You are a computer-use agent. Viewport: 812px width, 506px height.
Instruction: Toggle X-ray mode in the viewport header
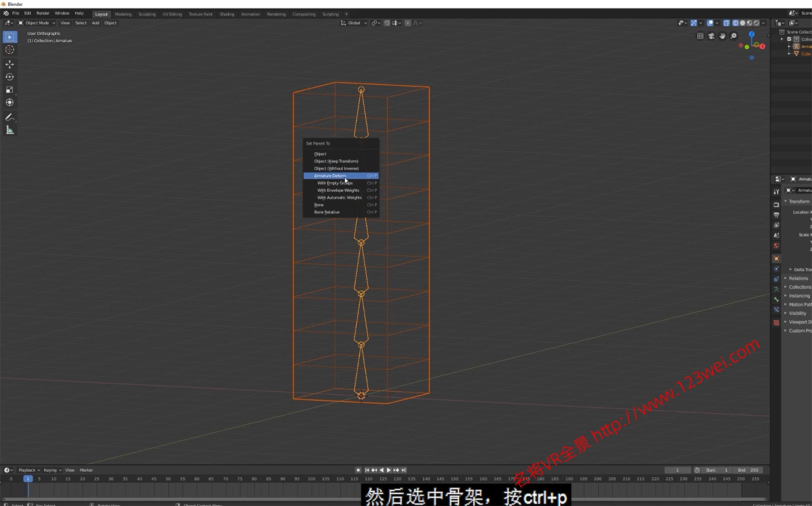(x=727, y=23)
